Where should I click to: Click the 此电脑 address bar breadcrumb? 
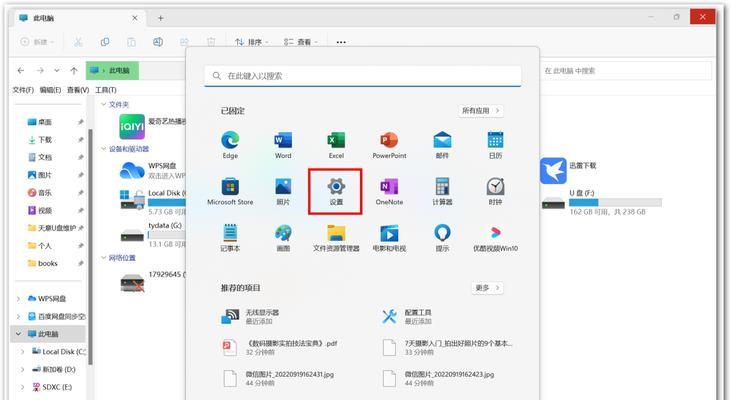[x=119, y=70]
